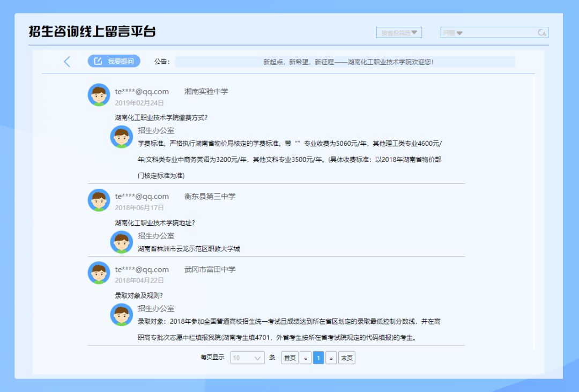Go to previous page with « button

(x=306, y=358)
